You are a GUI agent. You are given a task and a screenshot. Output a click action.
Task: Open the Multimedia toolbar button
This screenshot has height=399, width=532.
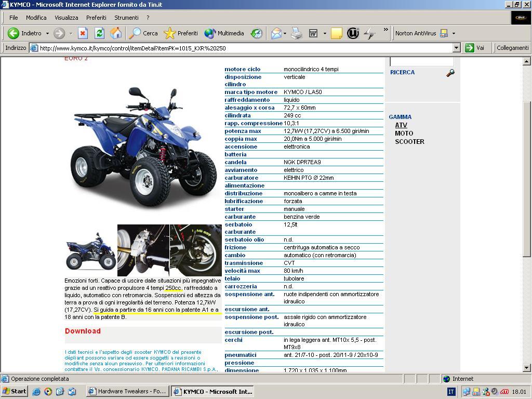[x=224, y=33]
